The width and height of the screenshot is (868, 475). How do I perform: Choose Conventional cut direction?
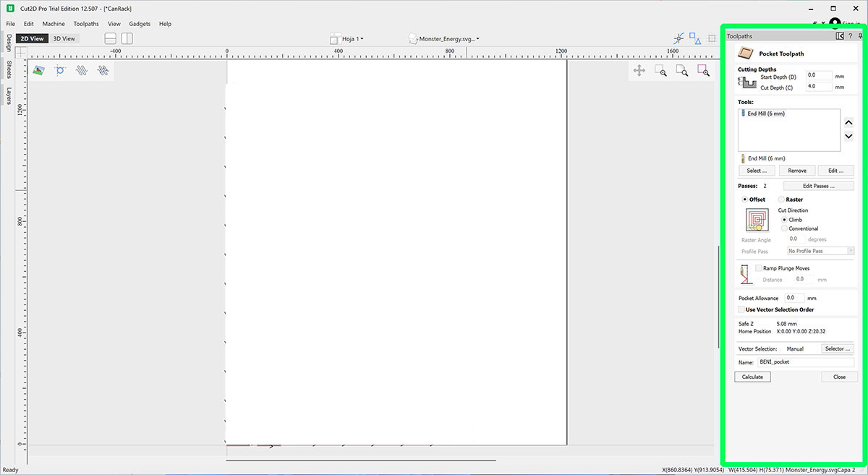pyautogui.click(x=784, y=228)
